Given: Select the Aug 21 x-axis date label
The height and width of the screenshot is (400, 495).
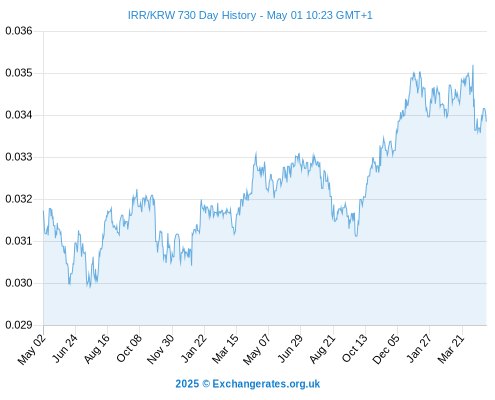Looking at the screenshot, I should pyautogui.click(x=322, y=349).
